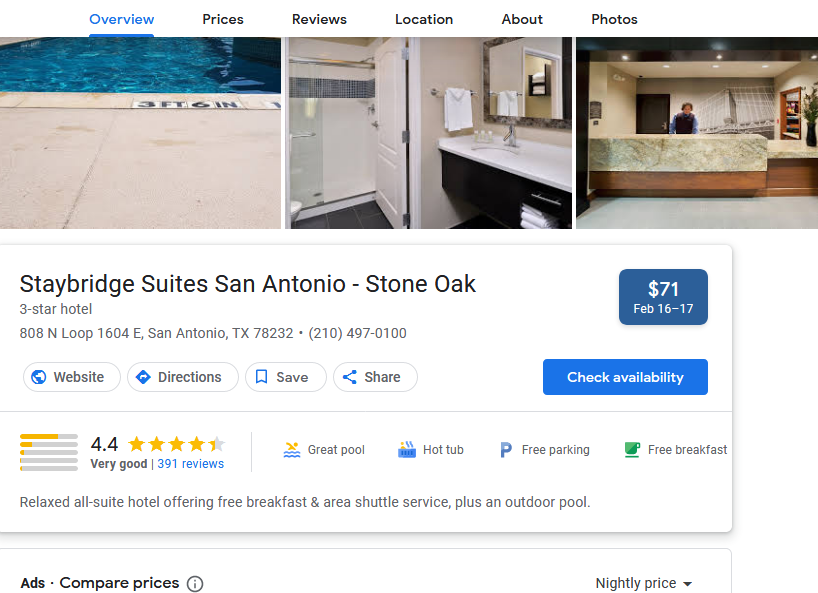The height and width of the screenshot is (593, 818).
Task: Click the $71 Feb 16–17 price box
Action: [663, 297]
